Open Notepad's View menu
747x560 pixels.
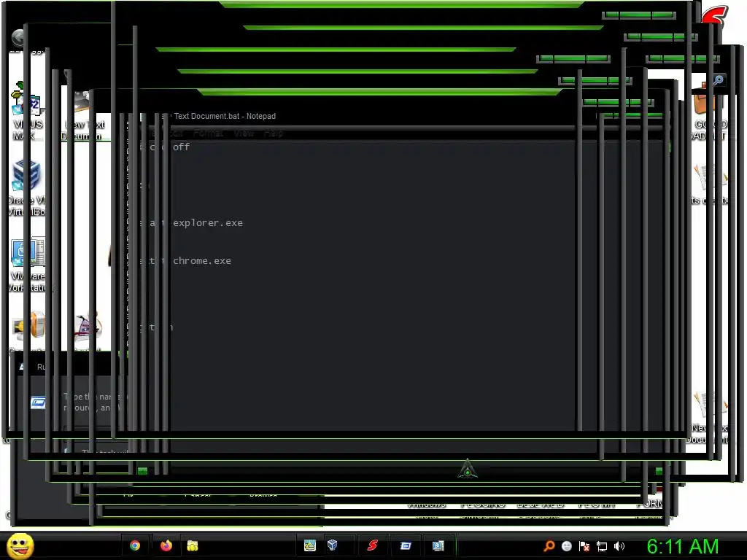click(244, 133)
